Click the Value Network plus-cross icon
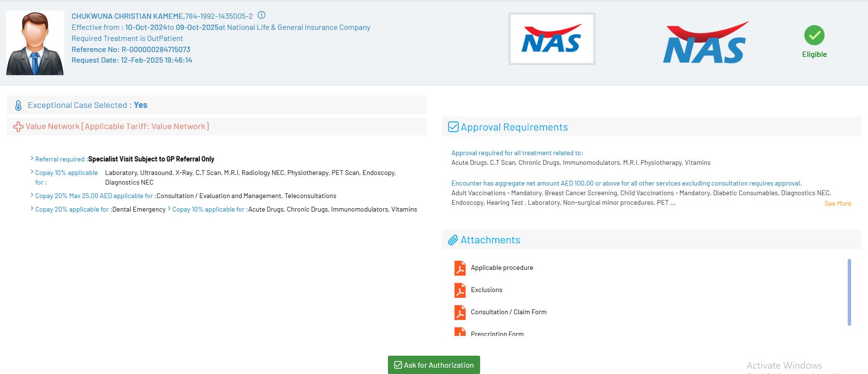868x374 pixels. click(x=18, y=127)
